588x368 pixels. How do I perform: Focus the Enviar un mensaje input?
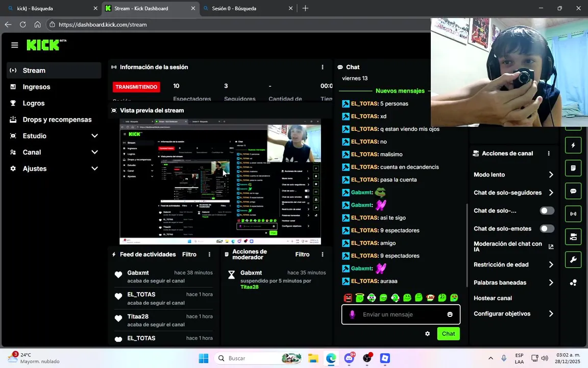click(x=401, y=314)
